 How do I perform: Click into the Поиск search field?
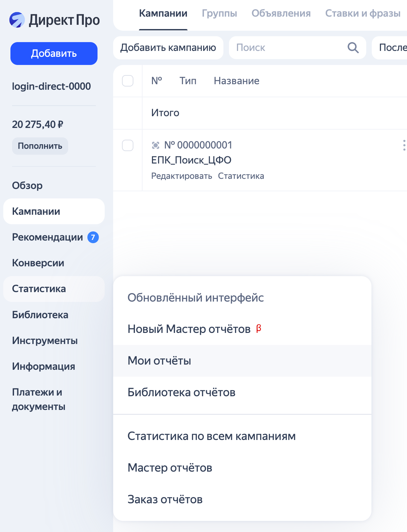pyautogui.click(x=287, y=48)
